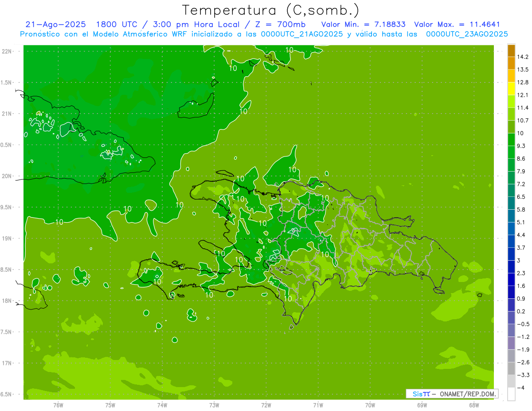The image size is (532, 411).
Task: Click the colorbar label "8.6"
Action: point(521,158)
